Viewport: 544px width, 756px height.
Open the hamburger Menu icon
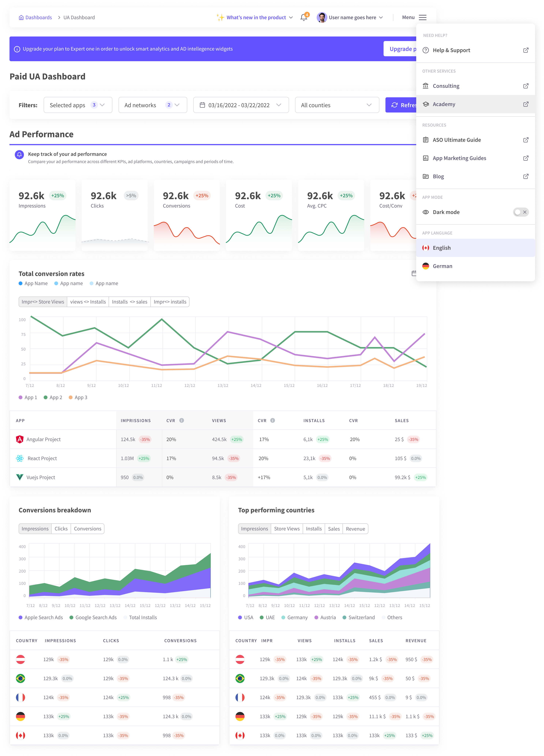(422, 17)
